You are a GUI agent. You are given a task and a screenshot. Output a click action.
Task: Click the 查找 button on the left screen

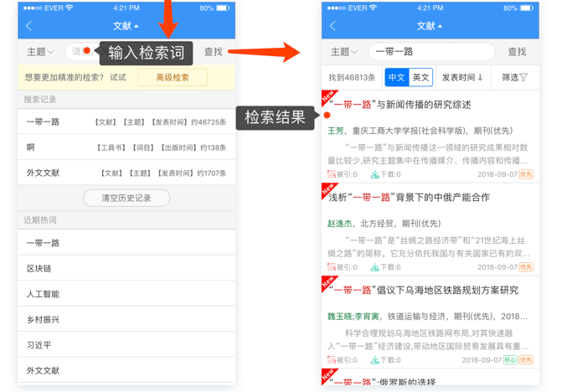(x=214, y=52)
